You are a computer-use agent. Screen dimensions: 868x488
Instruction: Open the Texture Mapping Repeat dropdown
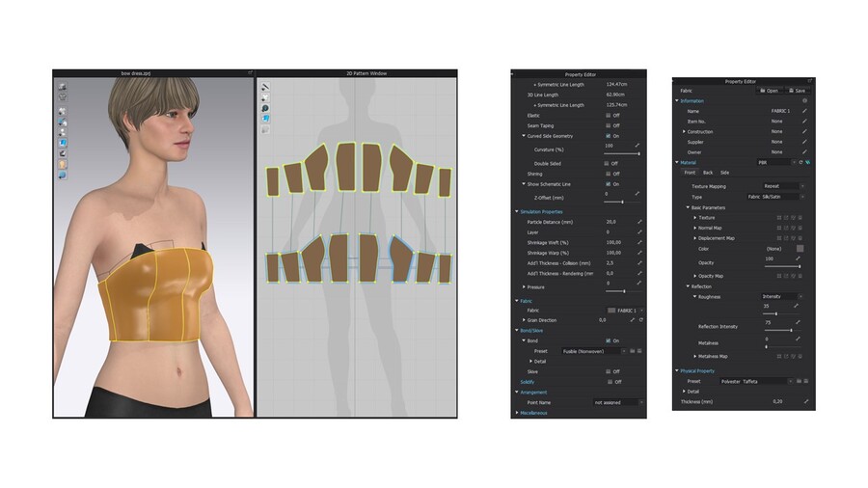click(x=783, y=186)
